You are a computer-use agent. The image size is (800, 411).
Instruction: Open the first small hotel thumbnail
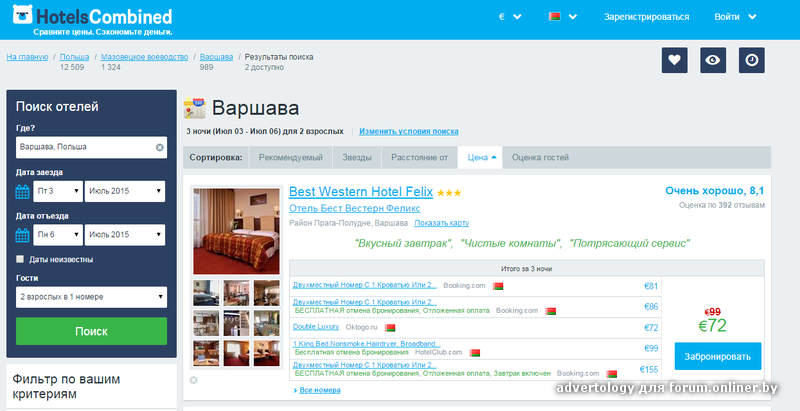tap(206, 293)
